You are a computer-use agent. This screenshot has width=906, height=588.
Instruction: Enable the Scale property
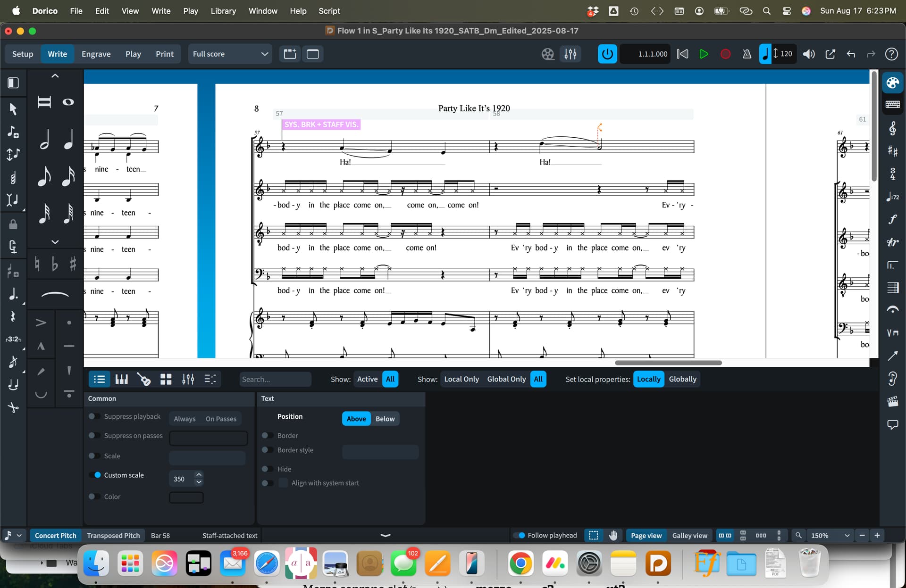click(x=94, y=455)
